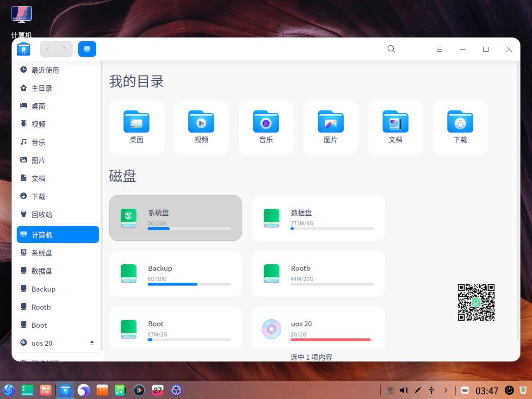Expand hidden system tray icons
The width and height of the screenshot is (532, 399).
[445, 390]
